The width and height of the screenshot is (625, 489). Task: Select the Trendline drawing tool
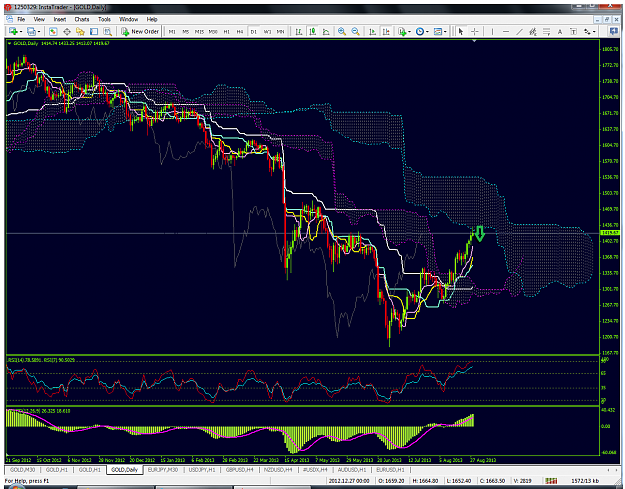pyautogui.click(x=519, y=31)
